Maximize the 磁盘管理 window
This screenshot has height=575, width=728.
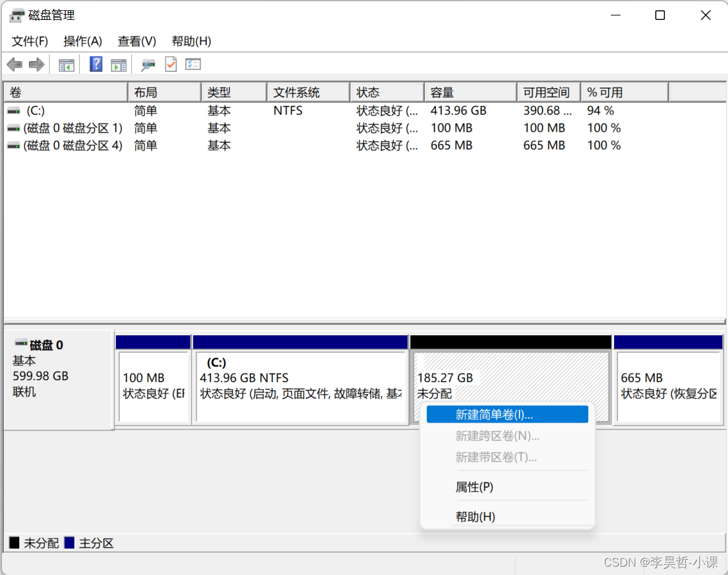pos(660,15)
